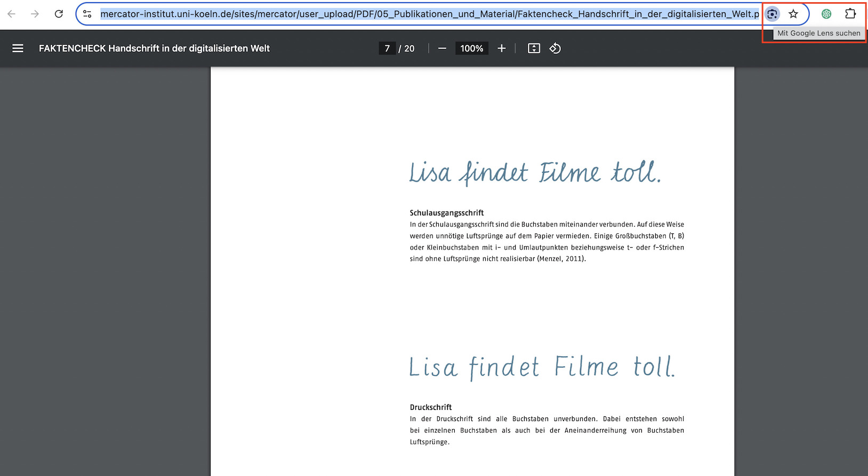This screenshot has height=476, width=868.
Task: Click the citation '(Menzel, 2011)'
Action: point(561,259)
